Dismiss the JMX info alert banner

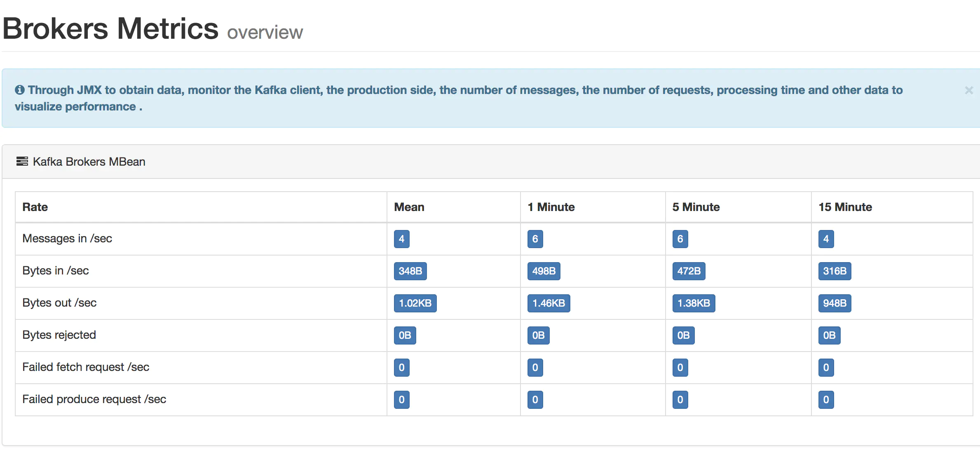[x=968, y=90]
